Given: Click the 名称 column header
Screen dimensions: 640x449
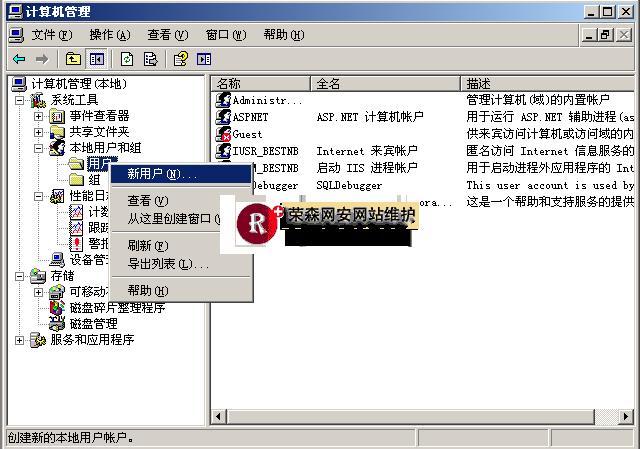Looking at the screenshot, I should tap(260, 83).
